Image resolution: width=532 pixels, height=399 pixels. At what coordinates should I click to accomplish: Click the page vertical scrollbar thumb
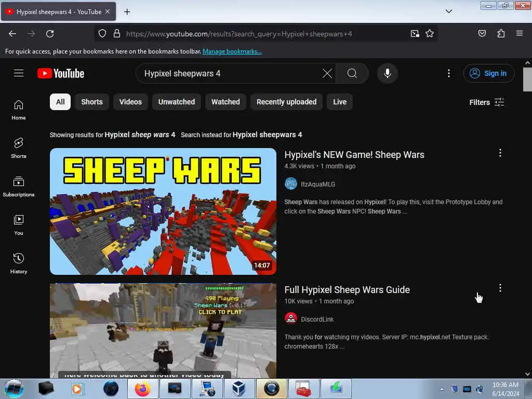tap(527, 79)
